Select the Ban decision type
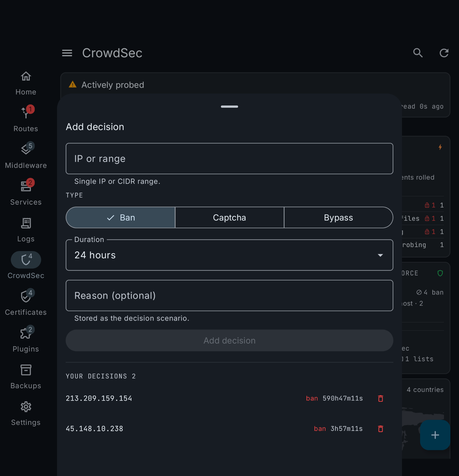 (120, 217)
